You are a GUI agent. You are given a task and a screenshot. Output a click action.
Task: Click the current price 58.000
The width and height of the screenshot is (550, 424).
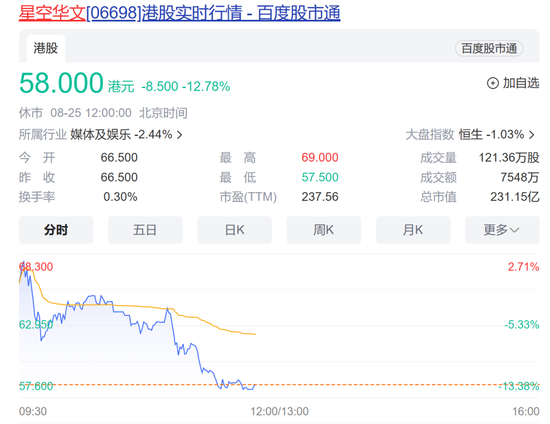61,83
